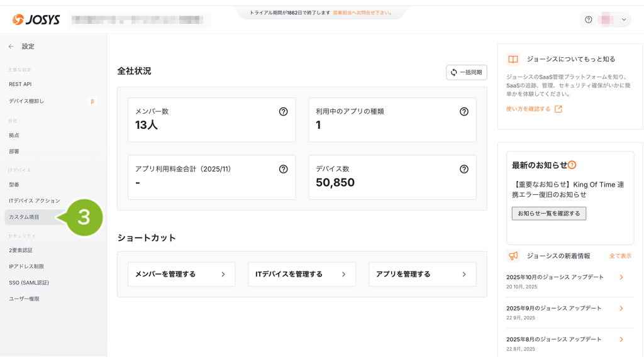
Task: Click help icon on 利用中のアプリの種類 card
Action: tap(464, 111)
